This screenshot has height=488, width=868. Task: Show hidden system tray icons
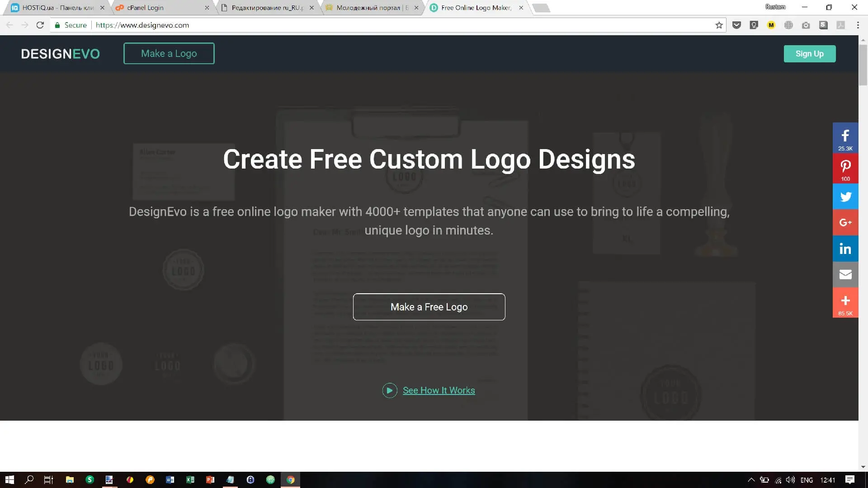pos(751,480)
